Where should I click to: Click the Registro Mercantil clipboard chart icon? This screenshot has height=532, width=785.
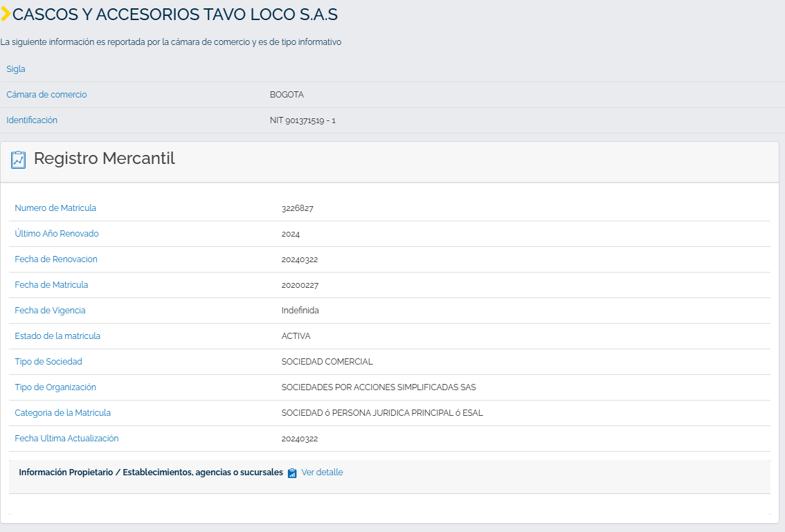coord(19,160)
